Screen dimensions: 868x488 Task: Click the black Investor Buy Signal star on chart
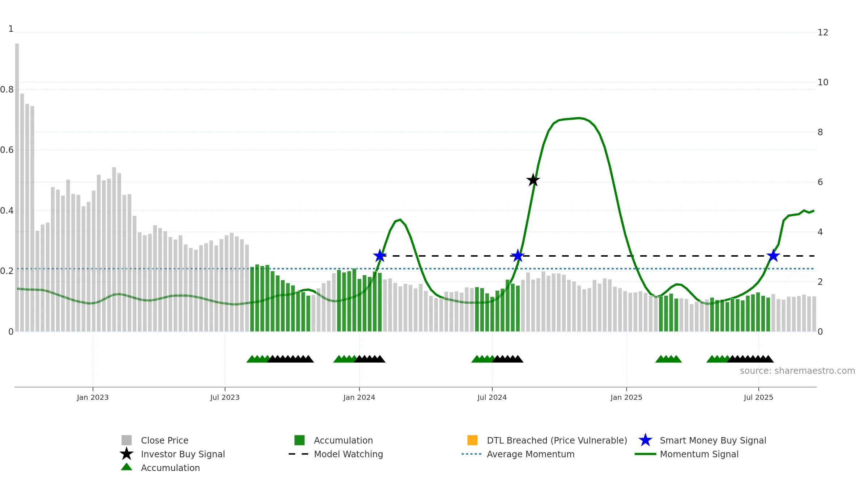533,180
